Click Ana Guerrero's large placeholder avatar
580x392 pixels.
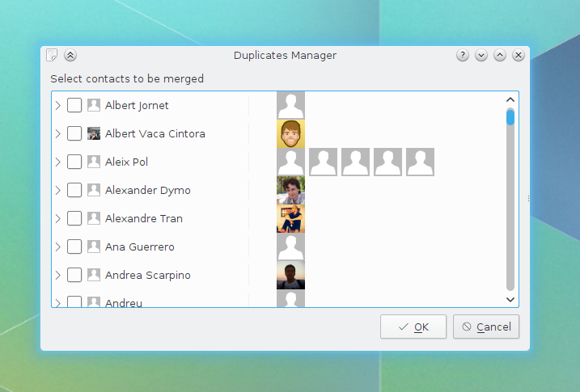coord(290,247)
